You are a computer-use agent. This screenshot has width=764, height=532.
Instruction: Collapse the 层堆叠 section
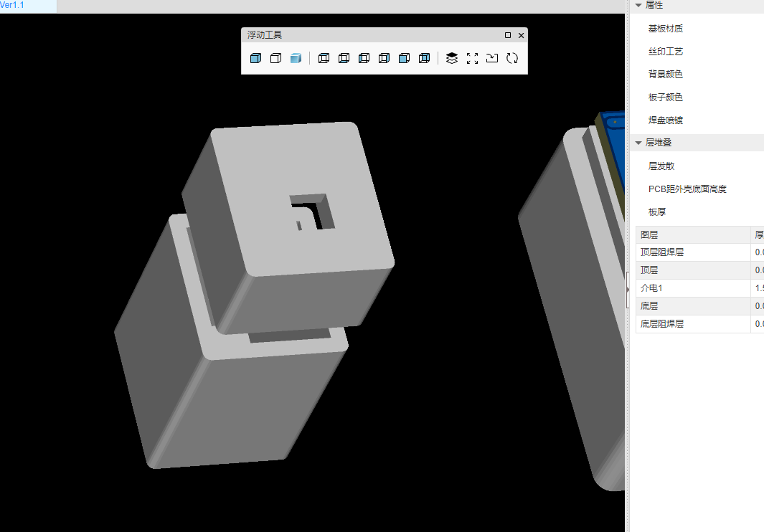(638, 143)
